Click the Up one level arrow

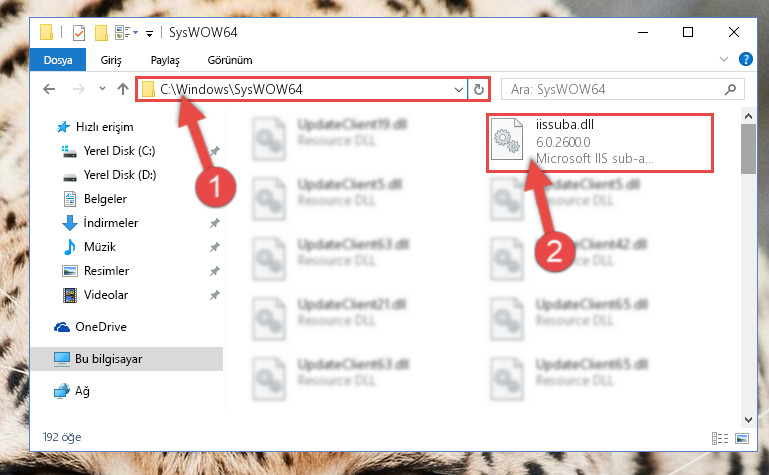[x=123, y=89]
